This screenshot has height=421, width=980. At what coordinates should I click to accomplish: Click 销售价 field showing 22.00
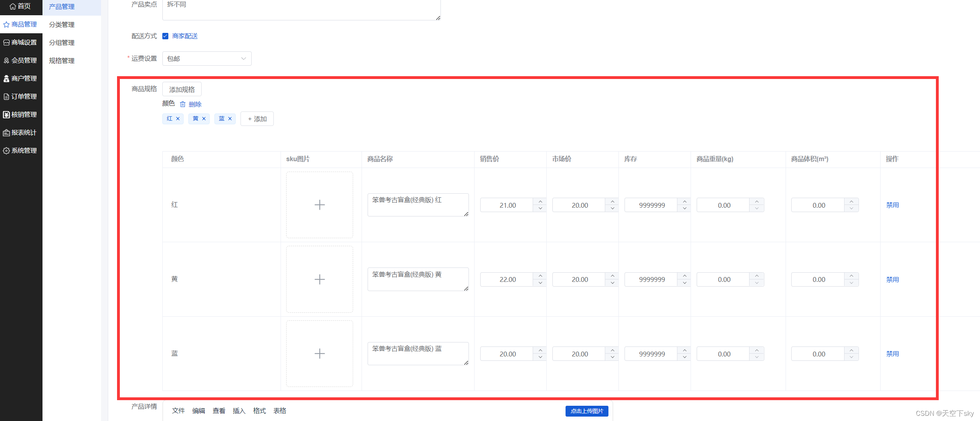coord(507,279)
